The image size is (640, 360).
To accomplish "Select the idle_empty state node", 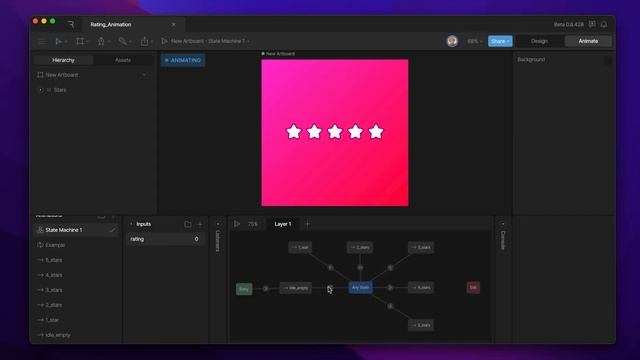I will tap(296, 288).
